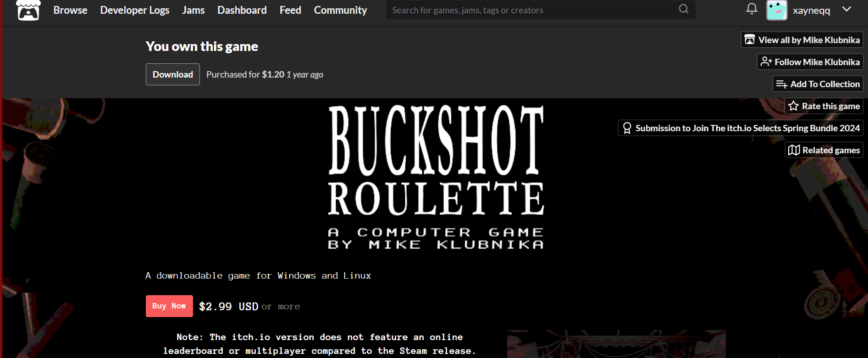Click the 'or more' text beside price
The image size is (868, 358).
(x=281, y=307)
